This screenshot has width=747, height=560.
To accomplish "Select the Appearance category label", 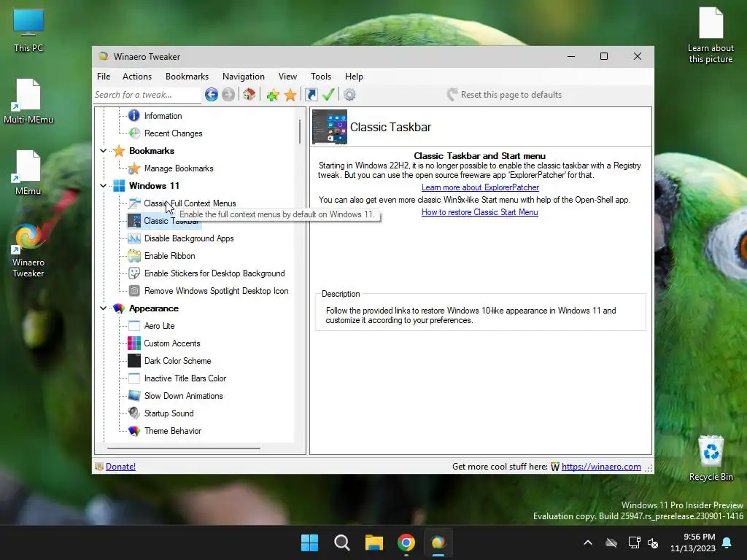I will click(x=154, y=308).
